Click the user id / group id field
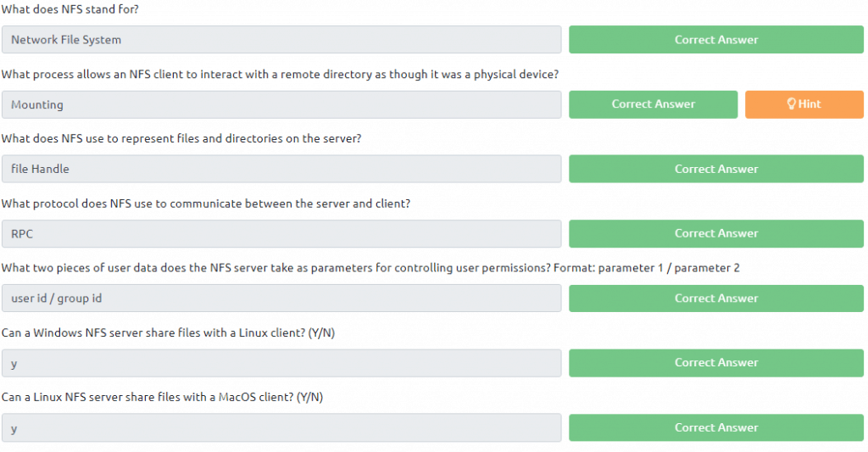The height and width of the screenshot is (452, 868). tap(281, 298)
